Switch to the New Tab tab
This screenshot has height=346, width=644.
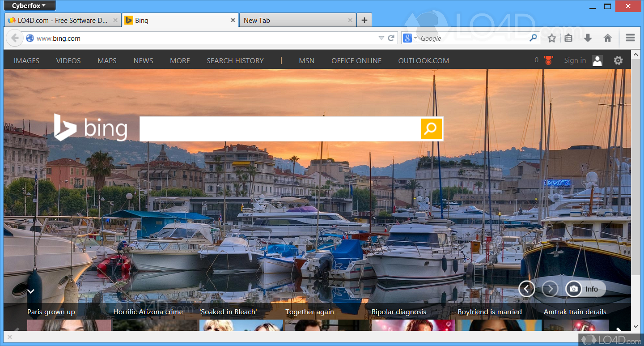pyautogui.click(x=298, y=20)
